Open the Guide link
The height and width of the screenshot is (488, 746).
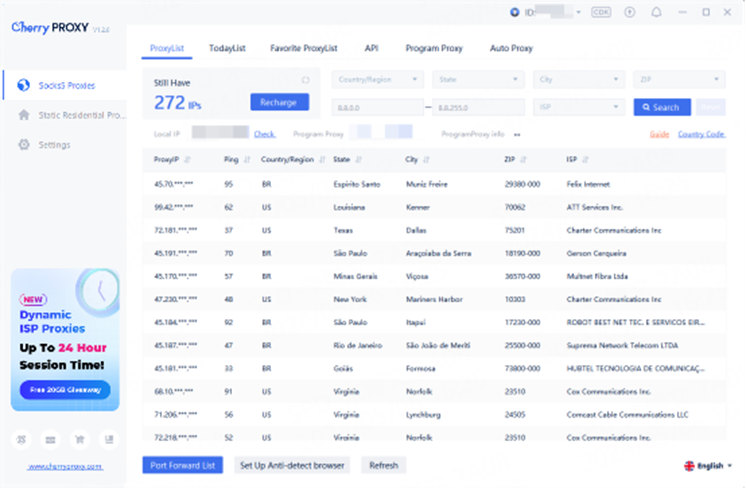[x=659, y=134]
